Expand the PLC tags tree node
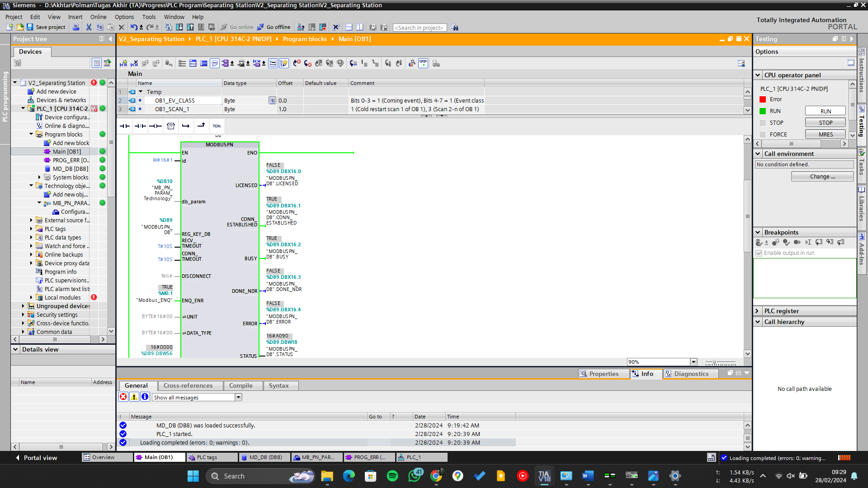Image resolution: width=868 pixels, height=488 pixels. [x=31, y=229]
